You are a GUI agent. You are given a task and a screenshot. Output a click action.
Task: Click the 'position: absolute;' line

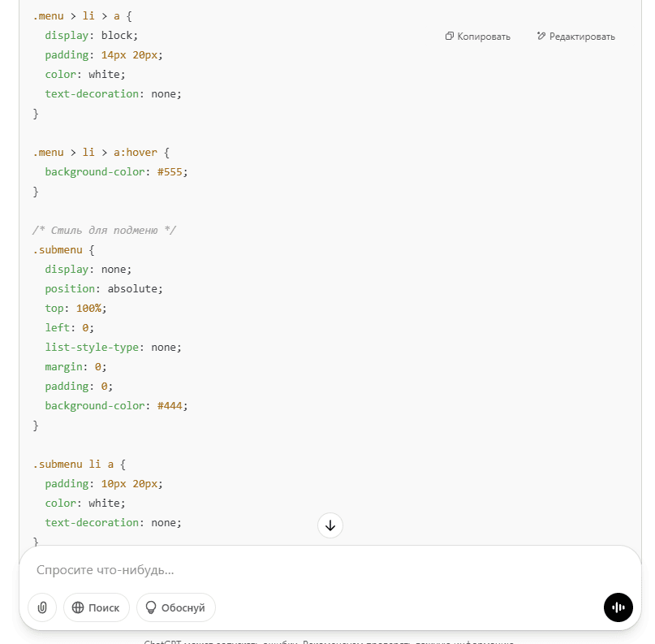104,289
